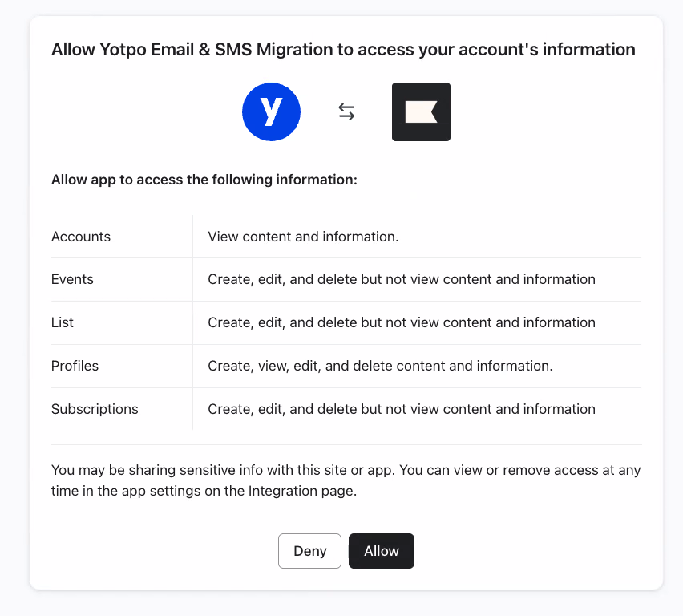
Task: Click the blue Yotpo logo icon
Action: click(271, 112)
